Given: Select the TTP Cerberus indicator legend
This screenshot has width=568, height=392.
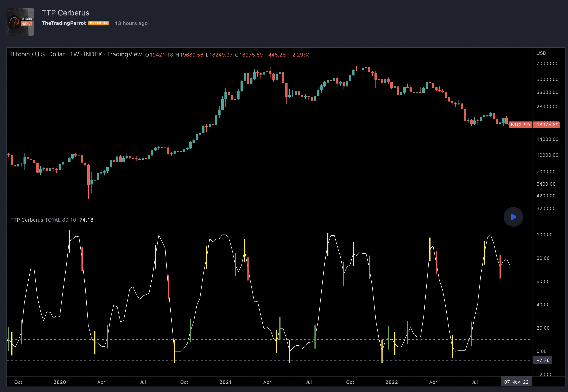Looking at the screenshot, I should [x=27, y=220].
